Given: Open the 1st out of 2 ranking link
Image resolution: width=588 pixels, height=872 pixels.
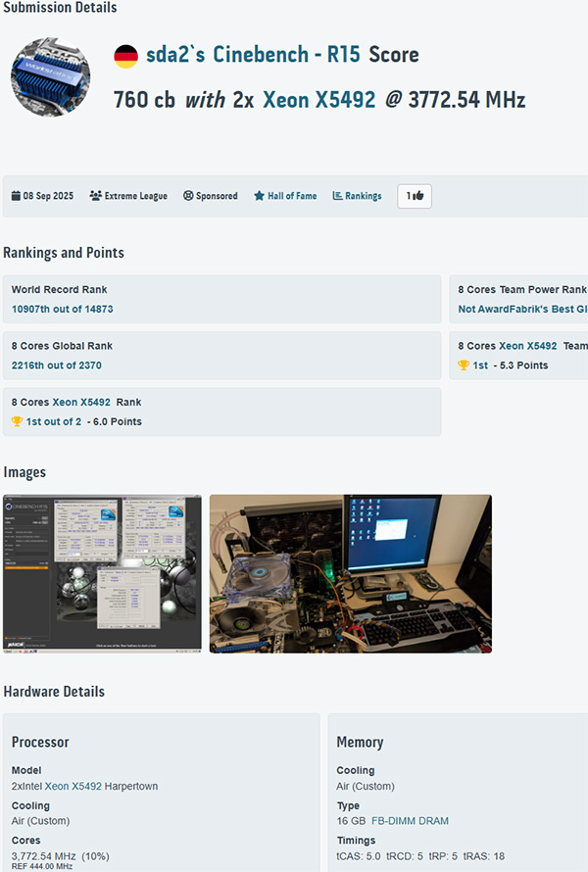Looking at the screenshot, I should 53,421.
